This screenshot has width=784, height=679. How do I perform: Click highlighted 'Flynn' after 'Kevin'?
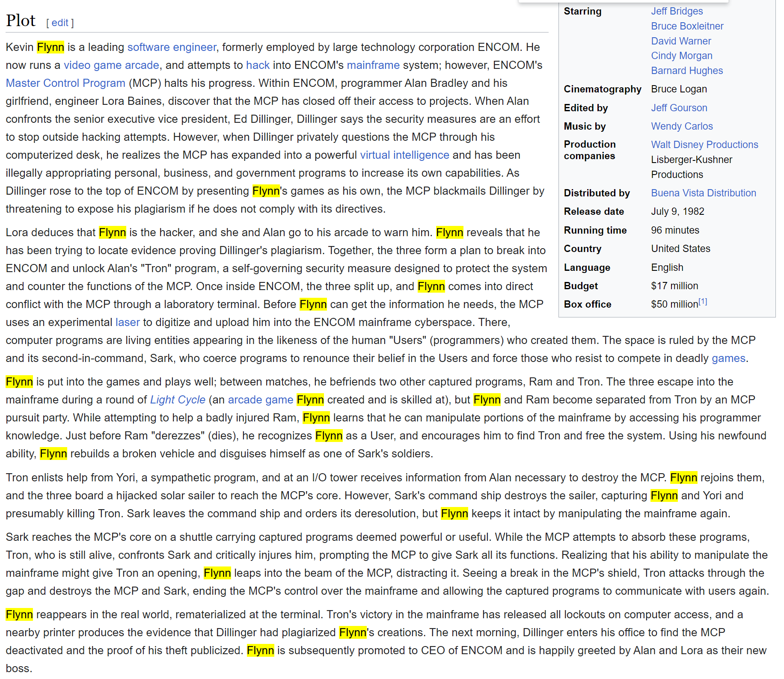click(x=50, y=47)
